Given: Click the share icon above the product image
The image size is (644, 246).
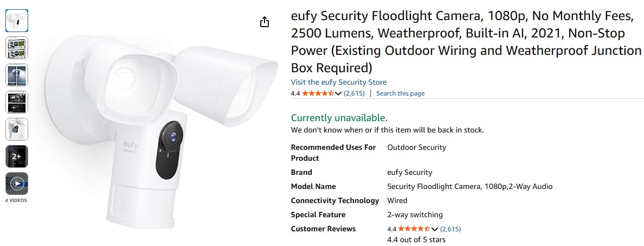Looking at the screenshot, I should tap(264, 22).
